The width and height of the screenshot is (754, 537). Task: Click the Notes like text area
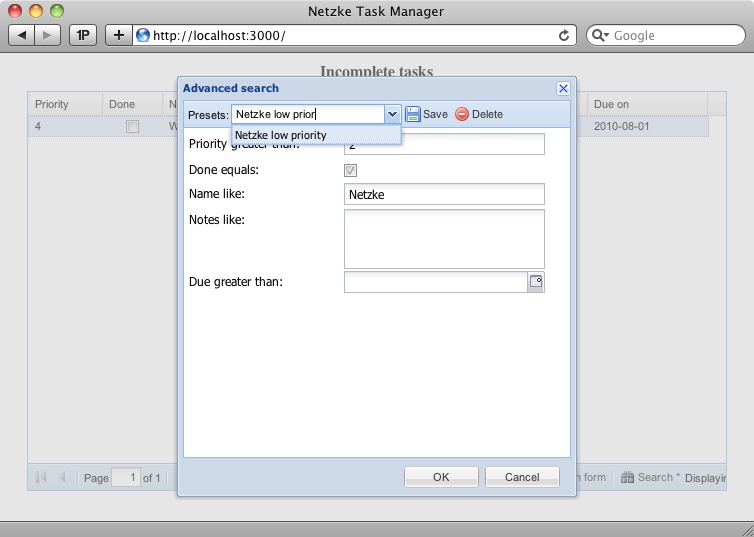coord(444,239)
